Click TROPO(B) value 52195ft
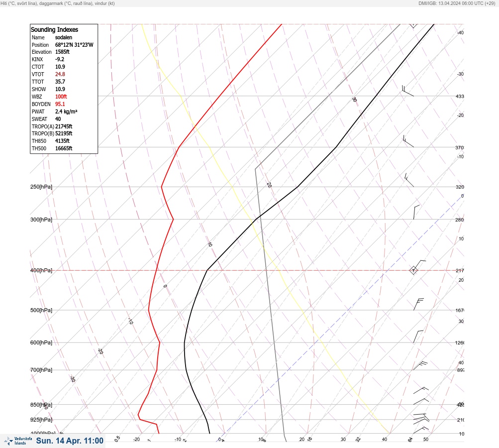 click(x=64, y=133)
